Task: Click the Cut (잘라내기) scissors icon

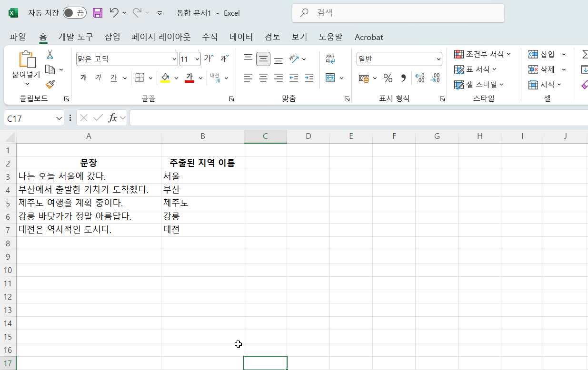Action: pyautogui.click(x=49, y=55)
